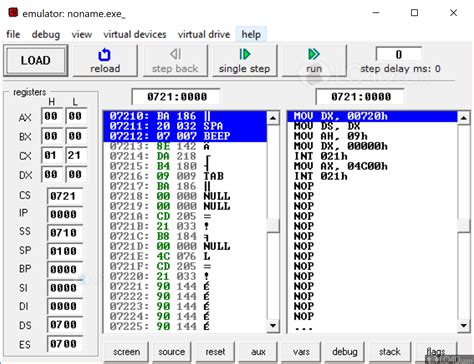Click the AX low byte field
This screenshot has width=474, height=364.
[x=76, y=116]
